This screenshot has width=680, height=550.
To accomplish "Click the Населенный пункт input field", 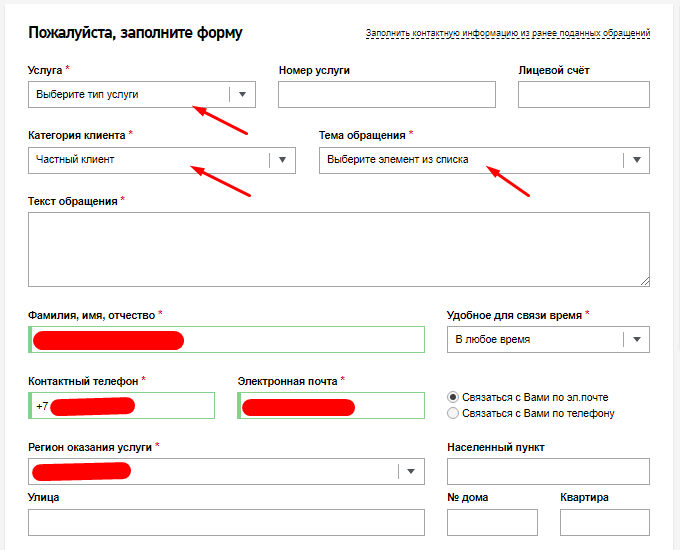I will click(x=548, y=471).
